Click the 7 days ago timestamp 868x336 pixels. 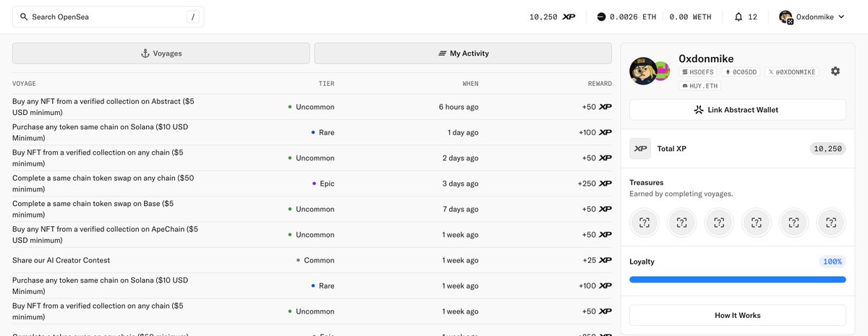coord(461,209)
